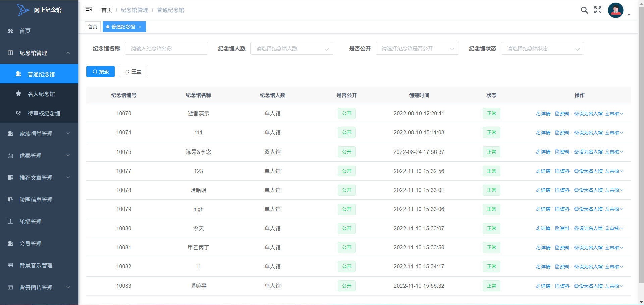Click the grid icon beside 背景音乐管理

pyautogui.click(x=10, y=265)
